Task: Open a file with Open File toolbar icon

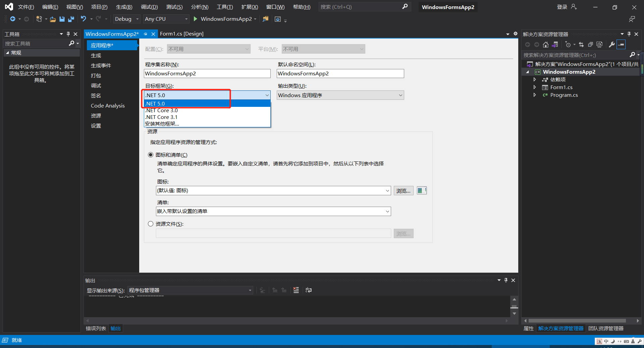Action: click(x=53, y=19)
